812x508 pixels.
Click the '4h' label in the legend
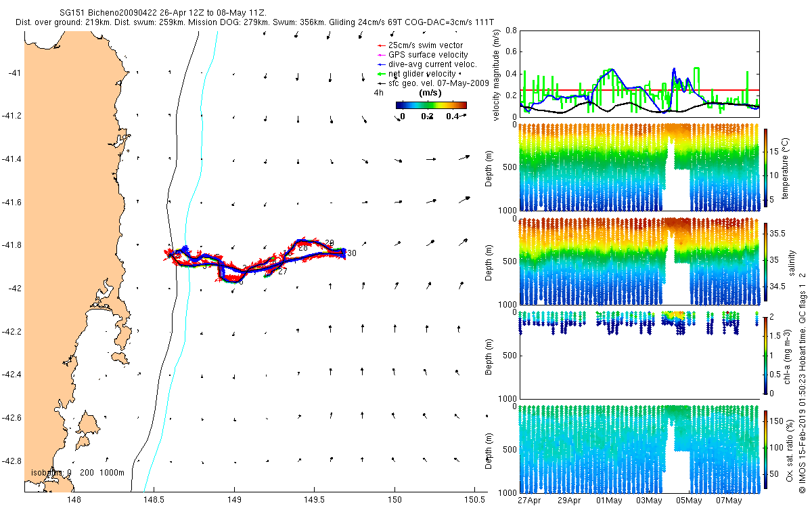click(x=380, y=92)
